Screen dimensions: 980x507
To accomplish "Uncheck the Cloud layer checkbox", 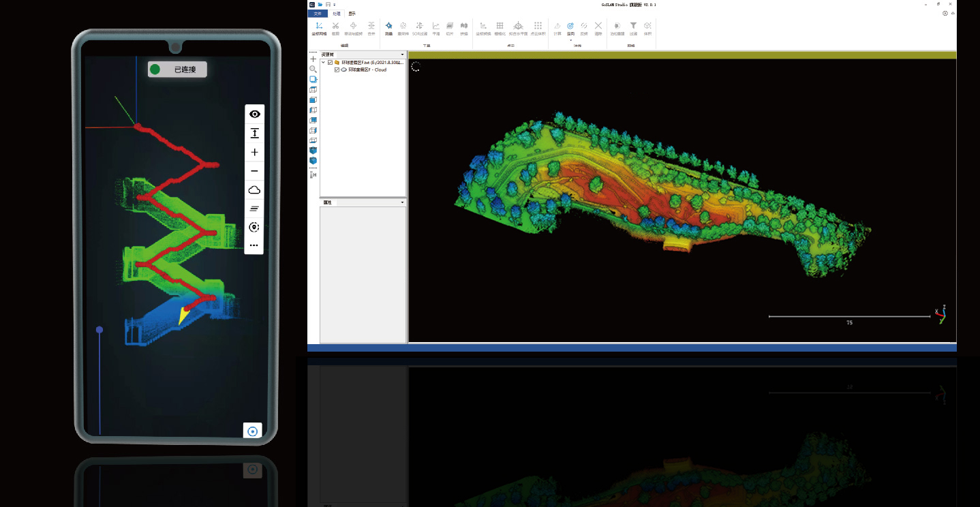I will click(337, 70).
